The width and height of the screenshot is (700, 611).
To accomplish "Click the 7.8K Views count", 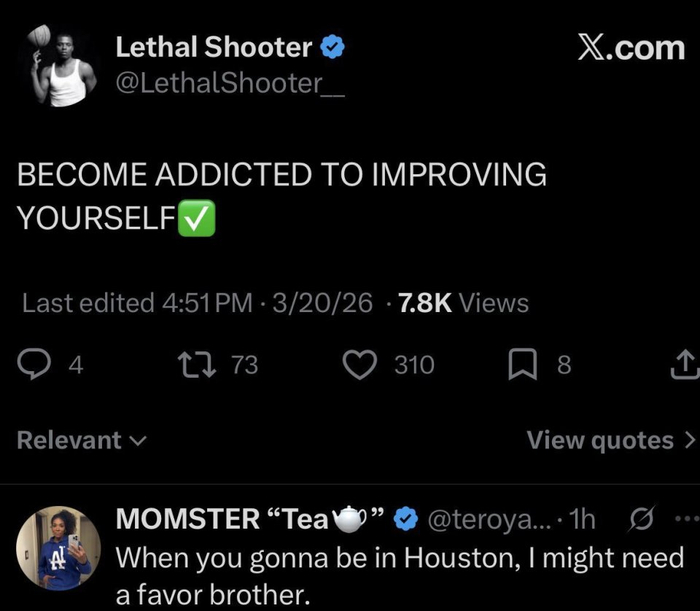I will click(462, 303).
